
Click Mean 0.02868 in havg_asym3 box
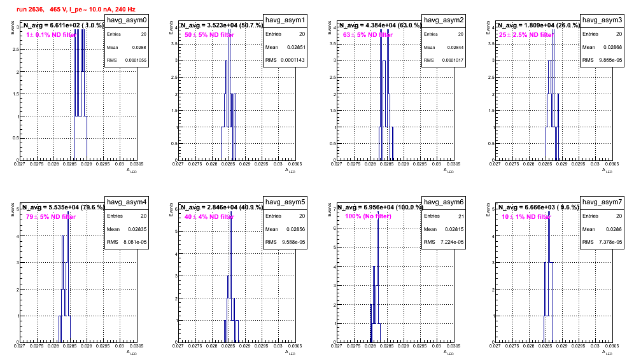[602, 47]
